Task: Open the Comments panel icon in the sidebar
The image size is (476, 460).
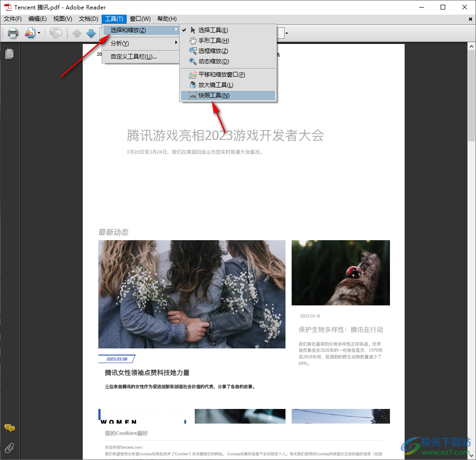Action: (x=10, y=428)
